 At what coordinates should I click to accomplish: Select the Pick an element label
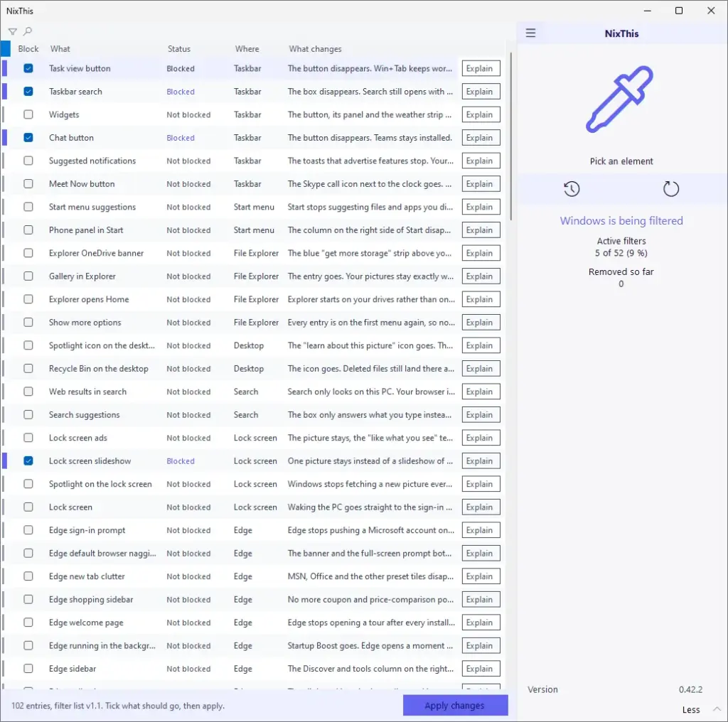click(621, 161)
